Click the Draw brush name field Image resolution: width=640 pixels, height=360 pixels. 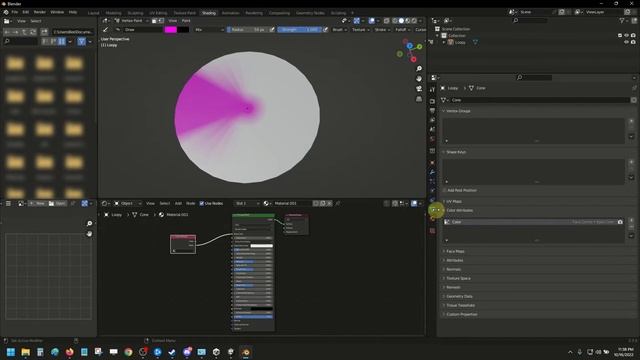143,29
